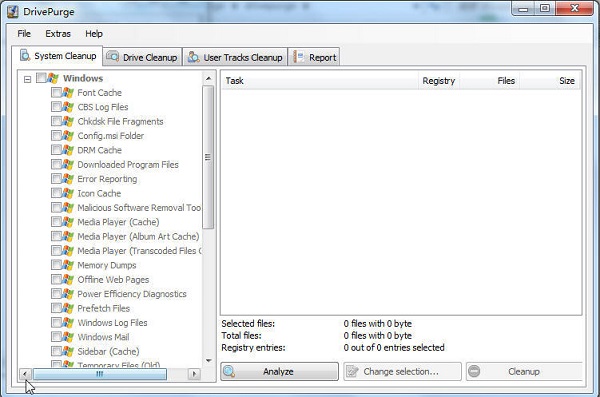Click the flag icon beside DRM Cache
Image resolution: width=600 pixels, height=397 pixels.
coord(68,150)
